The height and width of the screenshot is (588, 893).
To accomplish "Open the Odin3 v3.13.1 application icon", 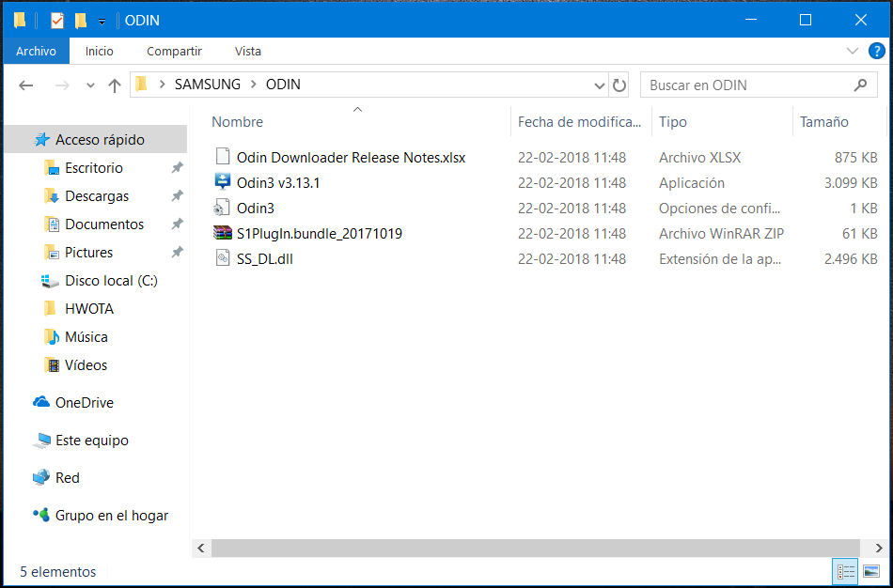I will coord(222,183).
